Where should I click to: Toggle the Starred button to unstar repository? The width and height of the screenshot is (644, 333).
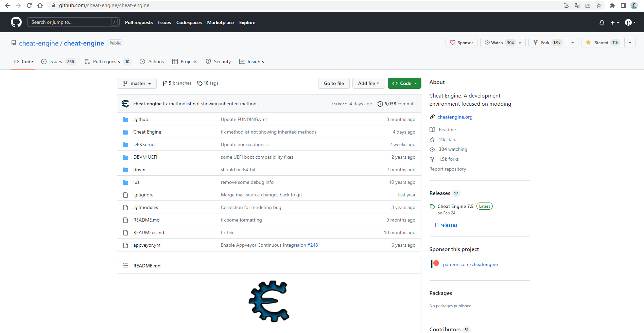tap(603, 43)
